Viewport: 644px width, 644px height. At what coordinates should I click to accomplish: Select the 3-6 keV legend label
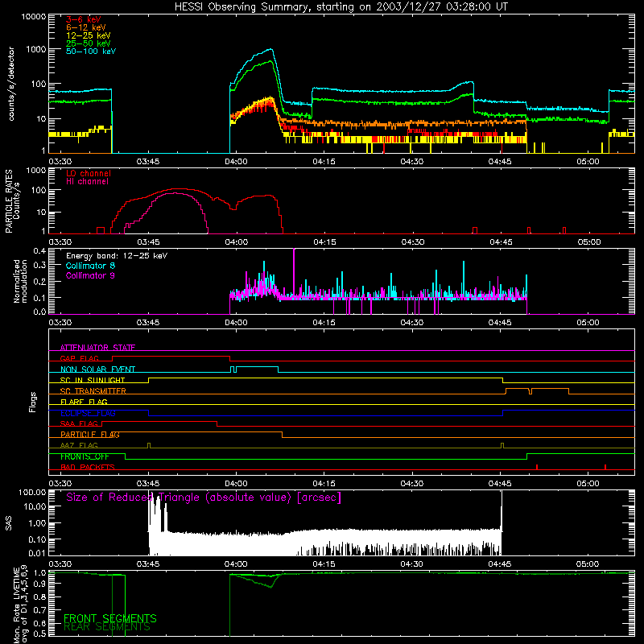click(83, 19)
